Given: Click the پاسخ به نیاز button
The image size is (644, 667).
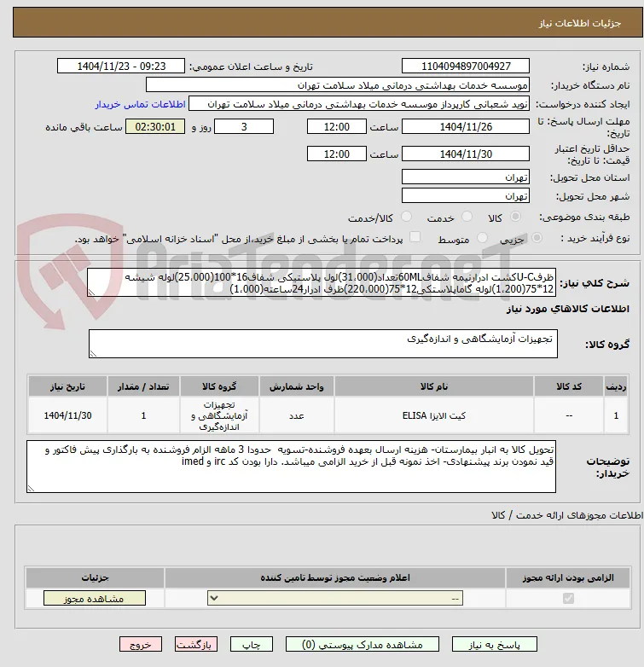Looking at the screenshot, I should [494, 645].
